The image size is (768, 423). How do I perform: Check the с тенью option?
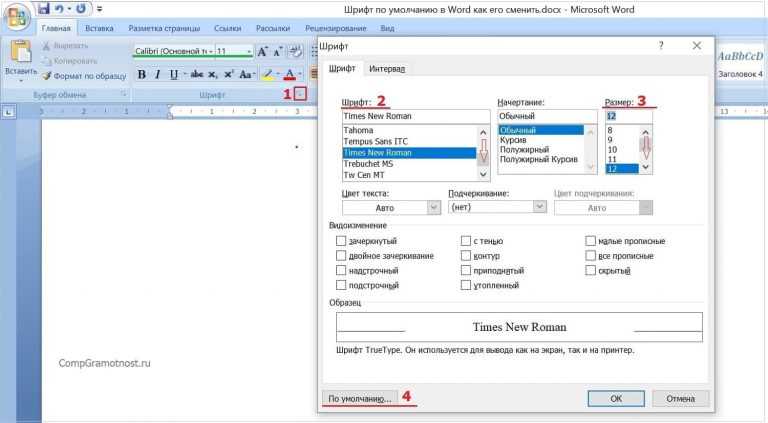(x=466, y=241)
